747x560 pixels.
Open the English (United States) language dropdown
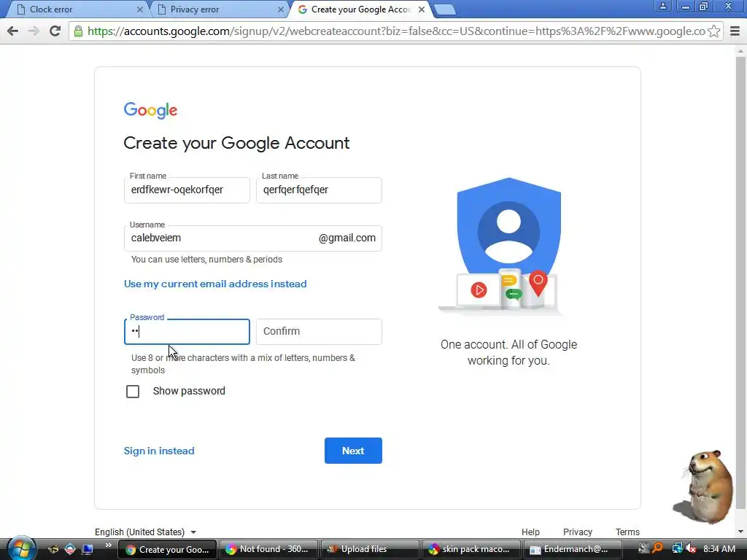[x=146, y=532]
